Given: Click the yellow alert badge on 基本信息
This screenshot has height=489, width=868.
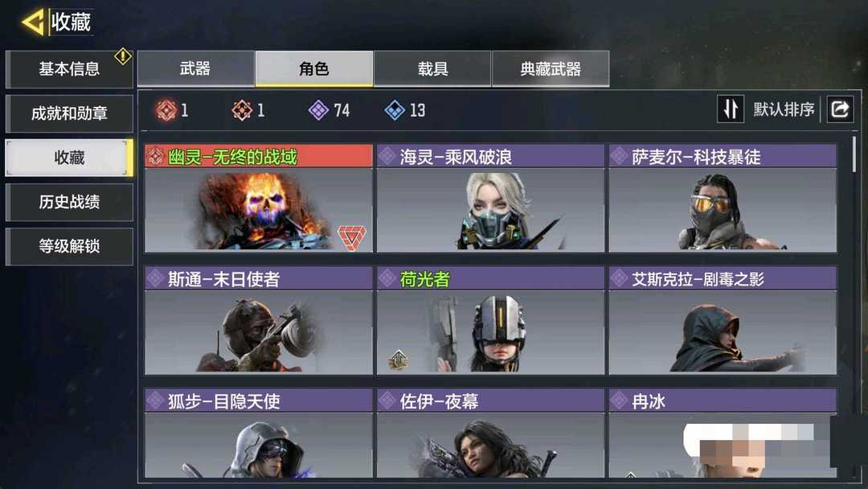Looking at the screenshot, I should coord(122,56).
